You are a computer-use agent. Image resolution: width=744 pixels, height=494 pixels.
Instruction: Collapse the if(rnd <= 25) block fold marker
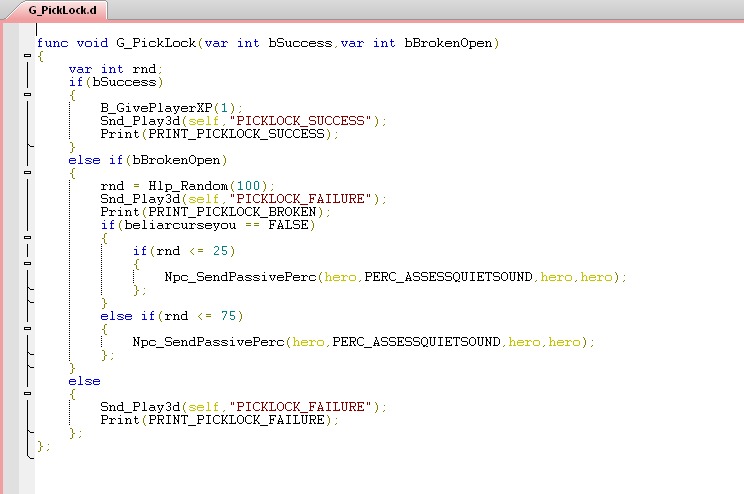point(28,263)
